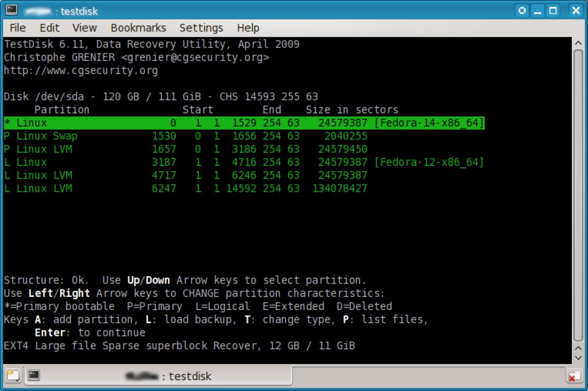Open the File menu
The height and width of the screenshot is (391, 588).
click(17, 28)
